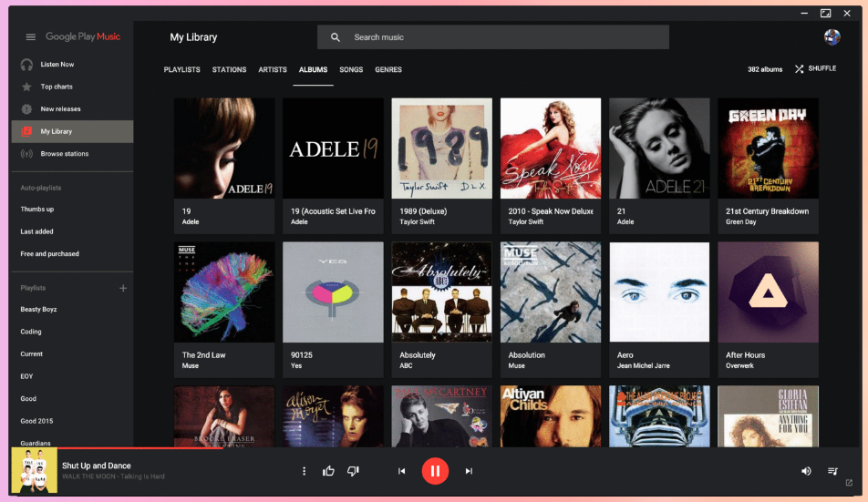This screenshot has height=502, width=868.
Task: Open the Coding playlist
Action: [31, 332]
